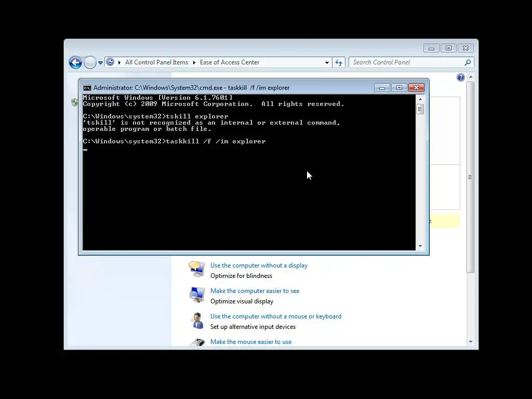Open the recent pages dropdown next to nav arrows
This screenshot has height=399, width=532.
100,63
